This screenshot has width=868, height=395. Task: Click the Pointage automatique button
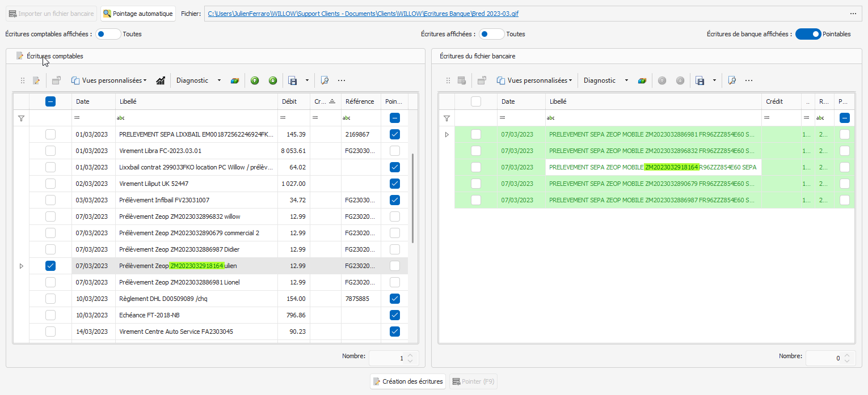(138, 14)
